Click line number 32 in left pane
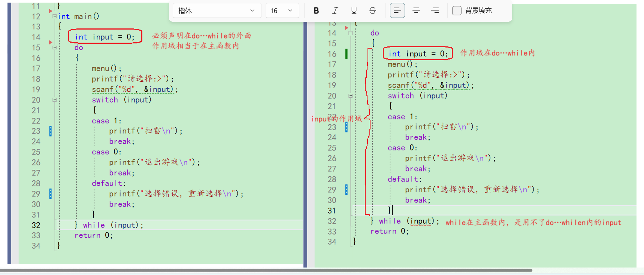This screenshot has height=275, width=644. pyautogui.click(x=36, y=225)
